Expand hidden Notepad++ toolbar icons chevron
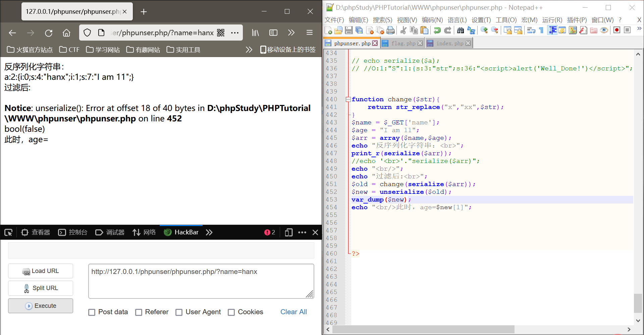Screen dimensions: 644x335 click(x=639, y=29)
